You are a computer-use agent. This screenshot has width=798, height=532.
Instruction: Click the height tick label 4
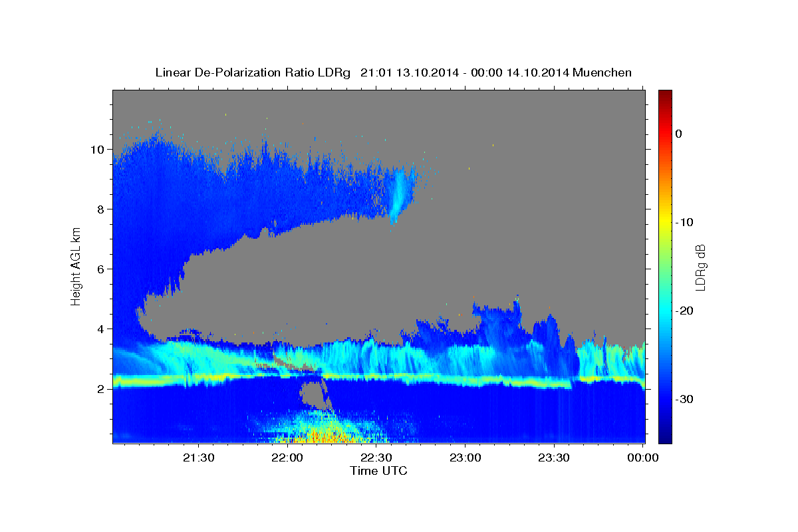(102, 329)
